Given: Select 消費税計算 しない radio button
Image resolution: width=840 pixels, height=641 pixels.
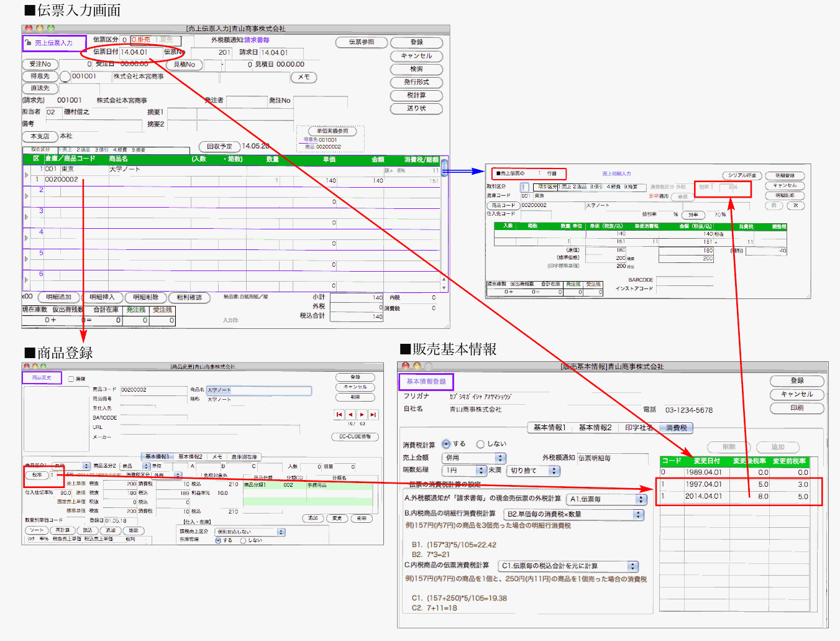Looking at the screenshot, I should tap(480, 444).
